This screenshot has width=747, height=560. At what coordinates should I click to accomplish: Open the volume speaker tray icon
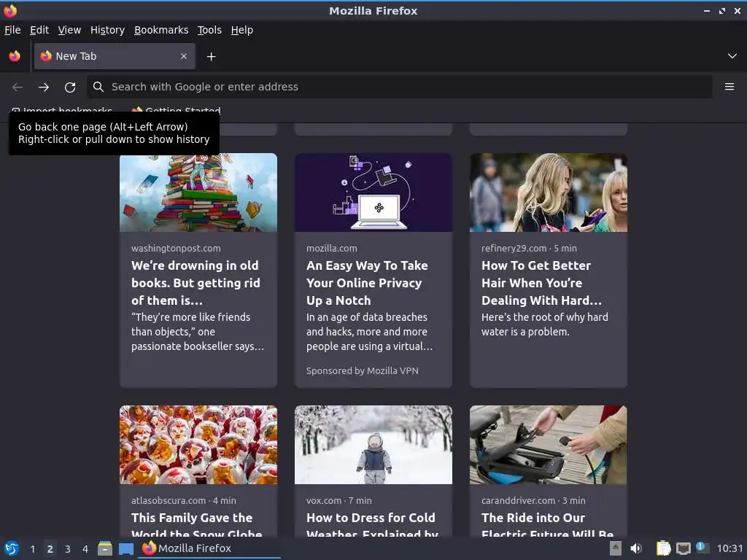[x=636, y=548]
